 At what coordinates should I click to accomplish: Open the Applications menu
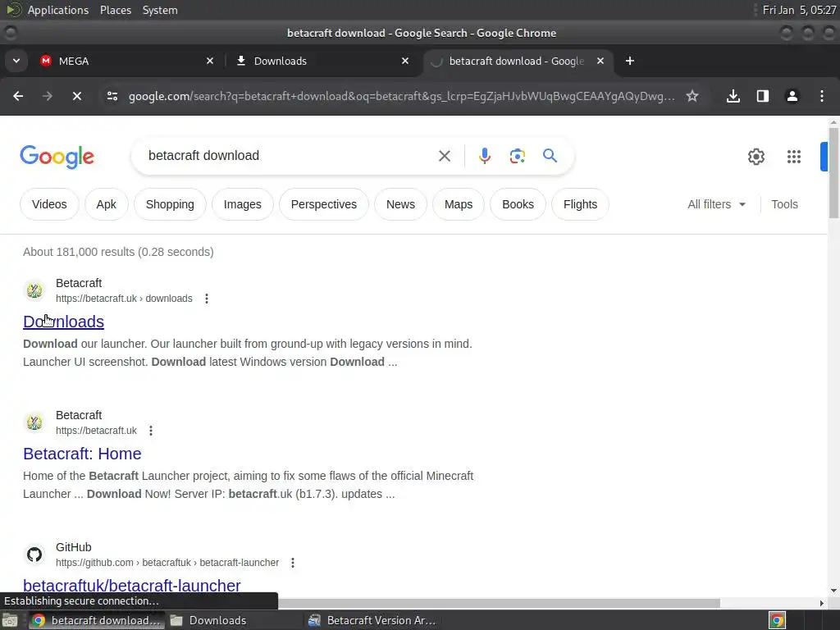coord(58,10)
